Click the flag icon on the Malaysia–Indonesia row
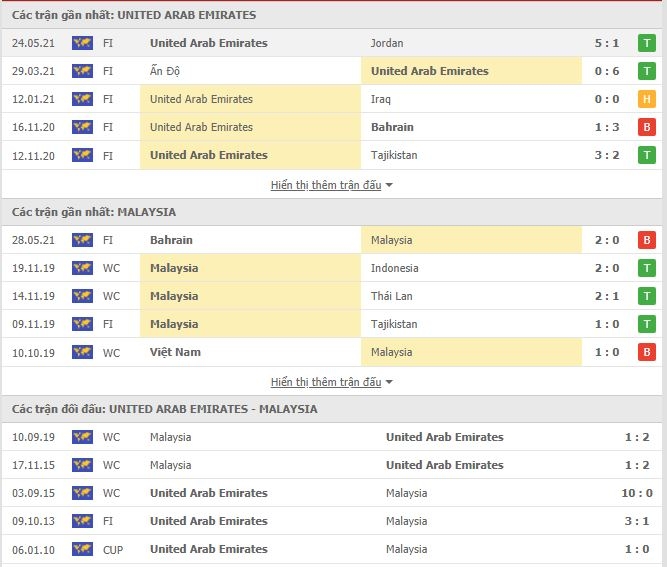Viewport: 667px width, 567px height. click(x=82, y=268)
